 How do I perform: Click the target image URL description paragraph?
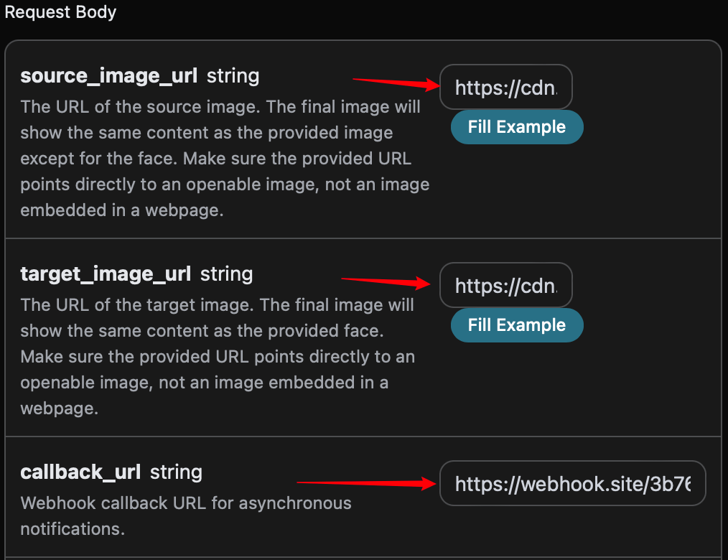point(217,356)
